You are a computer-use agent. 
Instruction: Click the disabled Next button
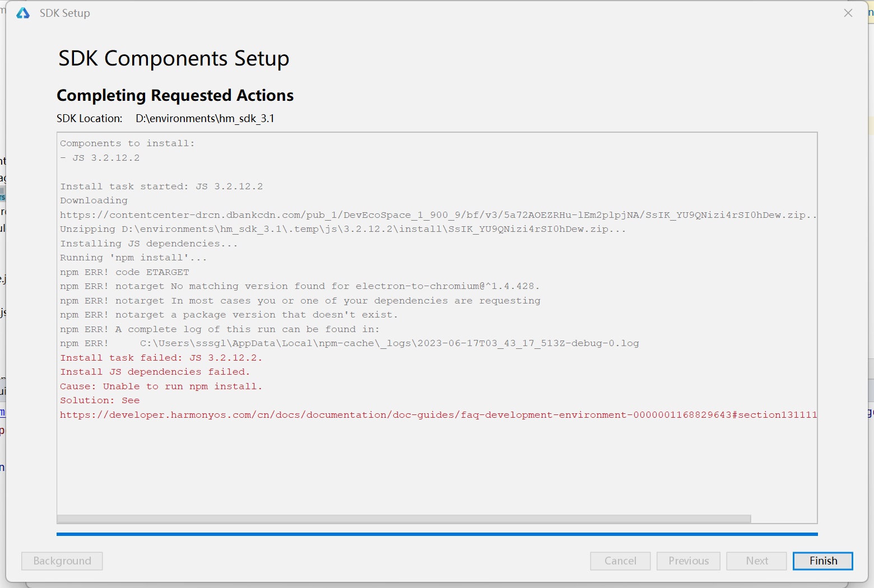(x=756, y=561)
